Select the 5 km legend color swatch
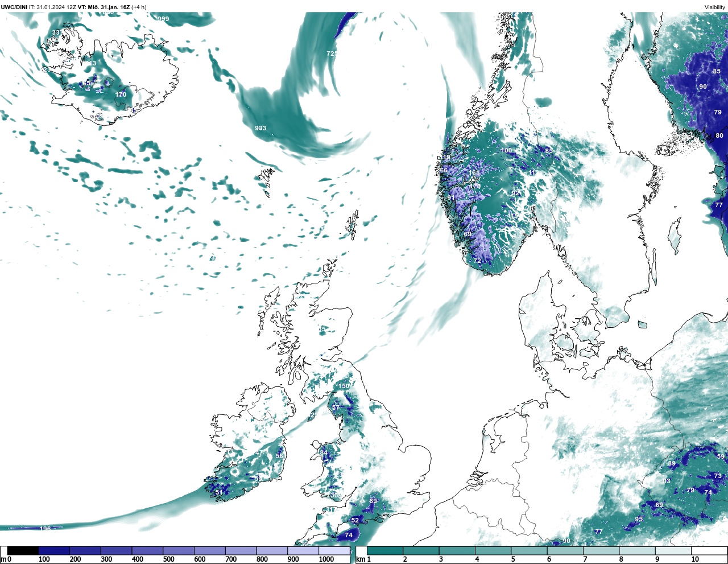Viewport: 728px width, 564px height. [529, 551]
